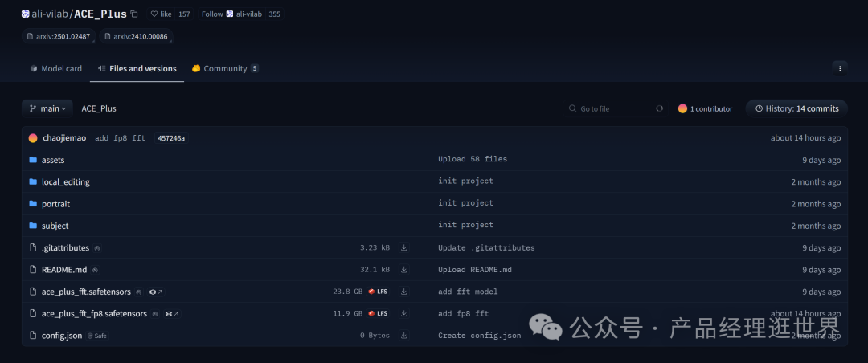Open the Community tab

224,69
